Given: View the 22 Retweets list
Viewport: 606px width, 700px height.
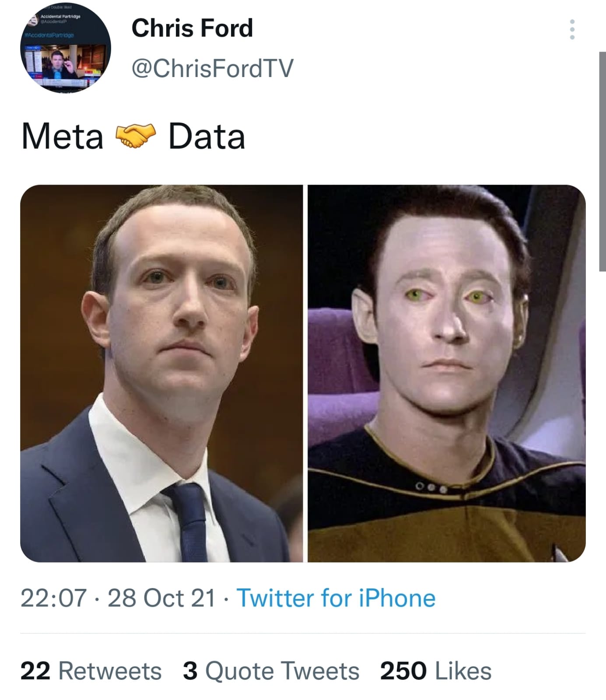Looking at the screenshot, I should click(x=91, y=671).
